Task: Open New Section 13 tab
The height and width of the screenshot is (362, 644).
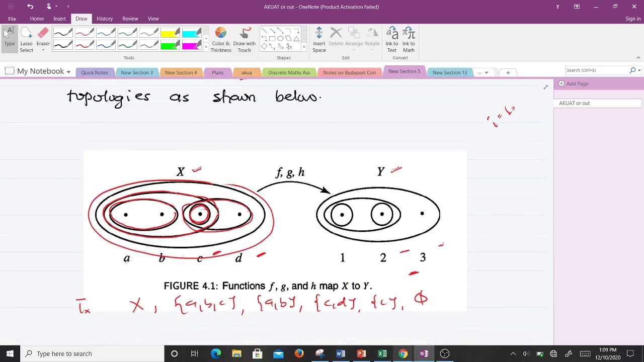Action: coord(450,72)
